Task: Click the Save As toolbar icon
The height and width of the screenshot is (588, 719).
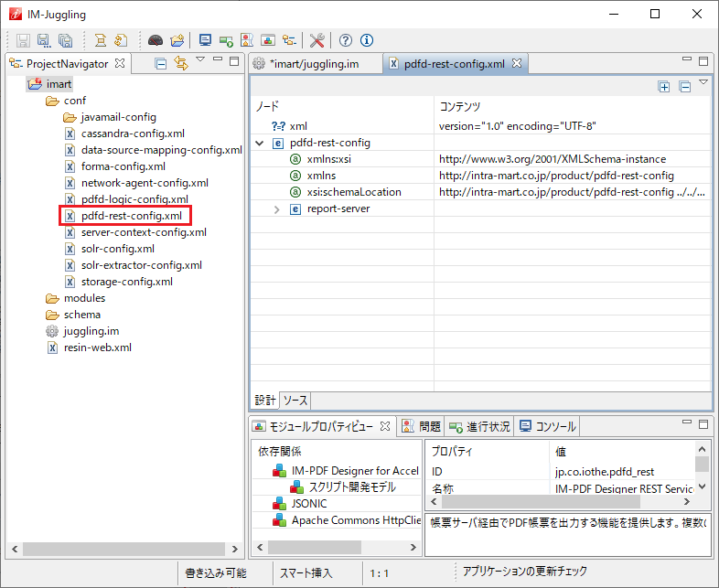Action: pos(44,40)
